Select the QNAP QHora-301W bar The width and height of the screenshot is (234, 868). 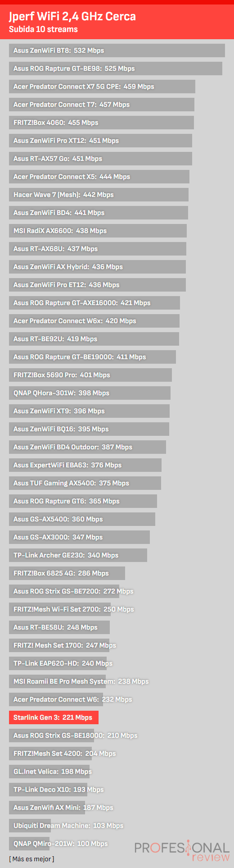pyautogui.click(x=90, y=393)
